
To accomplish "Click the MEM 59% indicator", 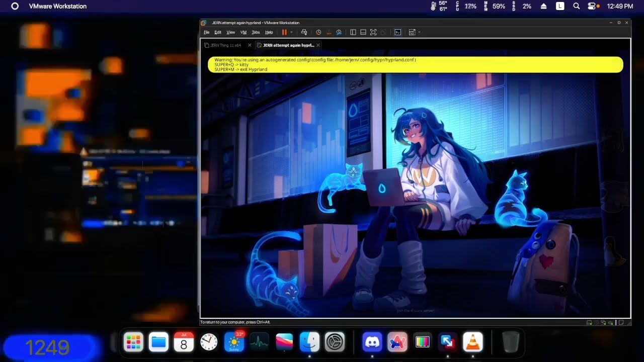I will coord(495,6).
